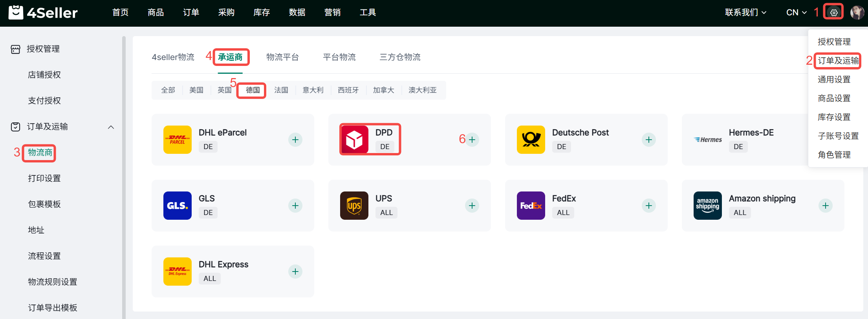The height and width of the screenshot is (319, 868).
Task: Filter carriers by 德国
Action: click(x=253, y=90)
